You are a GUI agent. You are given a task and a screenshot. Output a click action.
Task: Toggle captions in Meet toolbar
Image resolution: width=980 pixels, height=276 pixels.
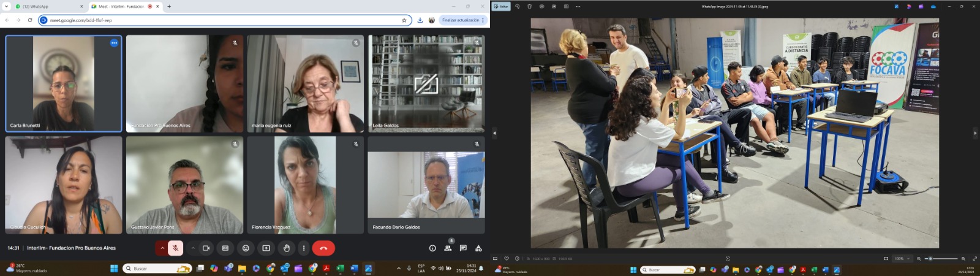click(x=225, y=248)
